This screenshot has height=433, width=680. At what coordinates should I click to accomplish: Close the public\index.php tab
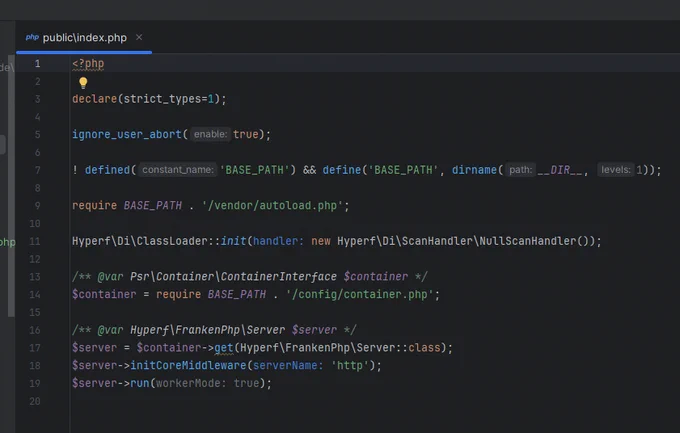[x=139, y=37]
